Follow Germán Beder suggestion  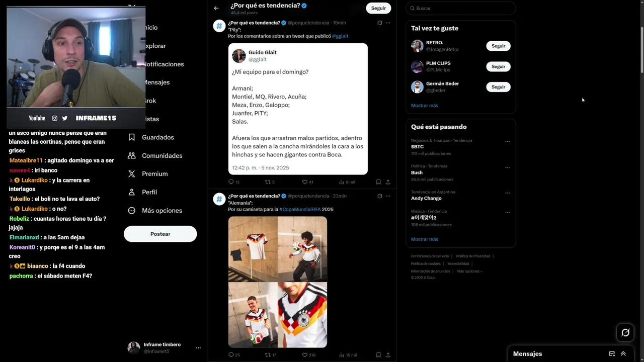pyautogui.click(x=498, y=87)
